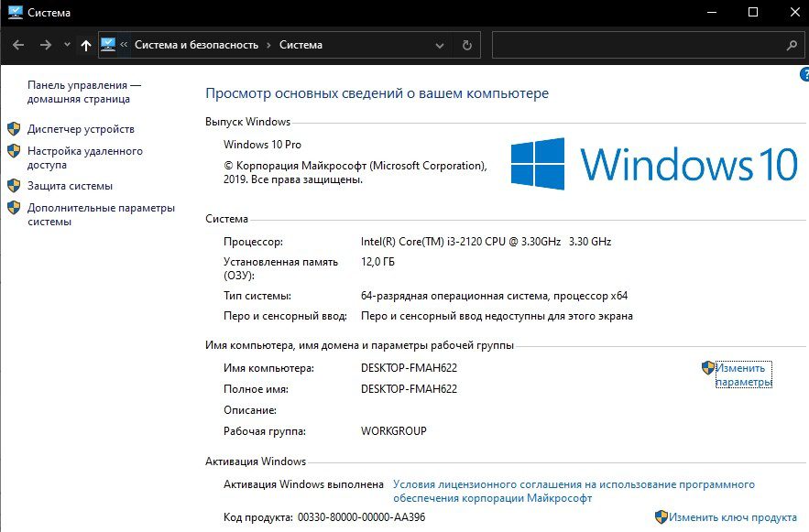Click shield icon beside "Диспетчер устройств"
809x532 pixels.
coord(14,128)
